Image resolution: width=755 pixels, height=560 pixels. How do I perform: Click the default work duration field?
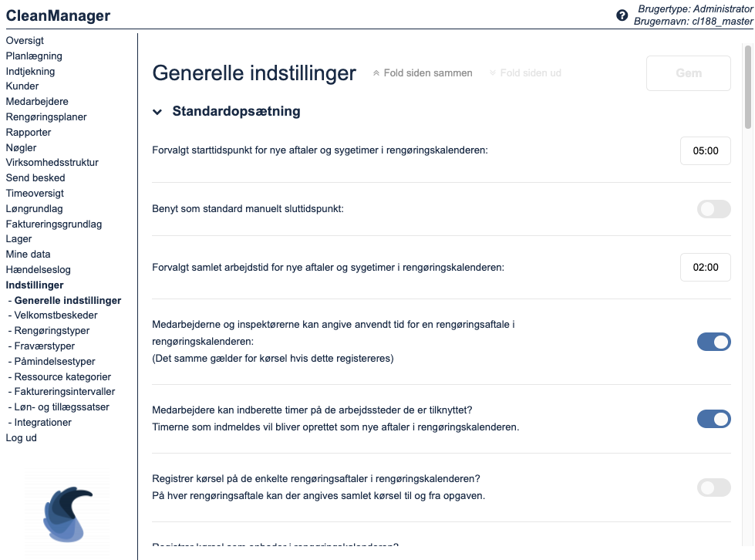[x=706, y=268]
